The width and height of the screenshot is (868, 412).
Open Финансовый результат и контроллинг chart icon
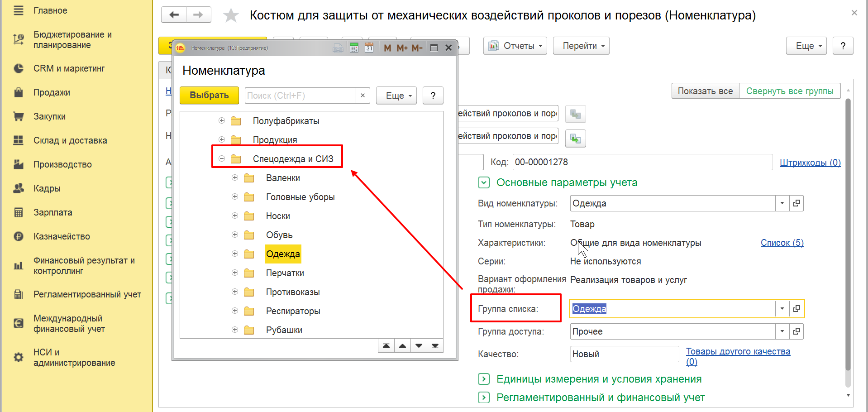19,266
